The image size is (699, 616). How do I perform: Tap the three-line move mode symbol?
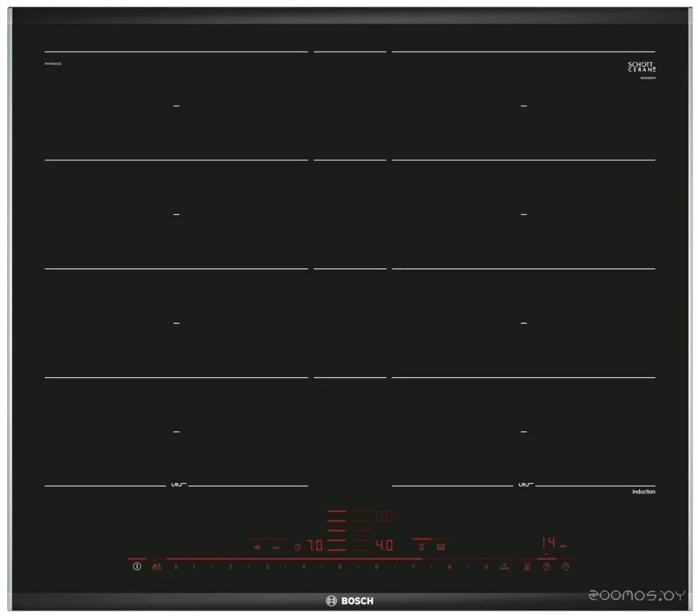421,547
